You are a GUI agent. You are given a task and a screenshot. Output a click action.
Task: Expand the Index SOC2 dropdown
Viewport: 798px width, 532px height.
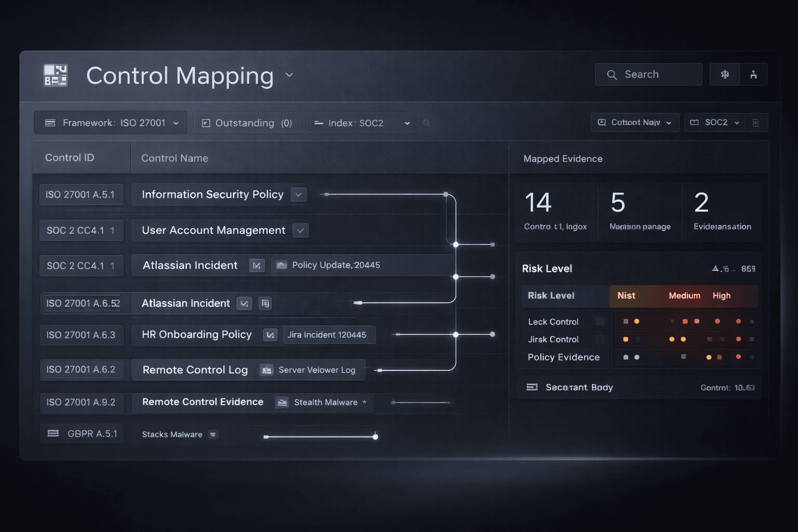pyautogui.click(x=361, y=123)
